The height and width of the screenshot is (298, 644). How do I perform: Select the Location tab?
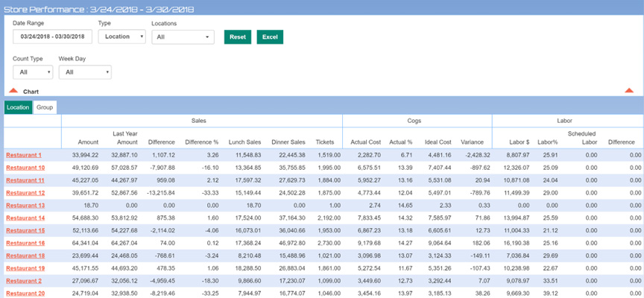point(18,107)
